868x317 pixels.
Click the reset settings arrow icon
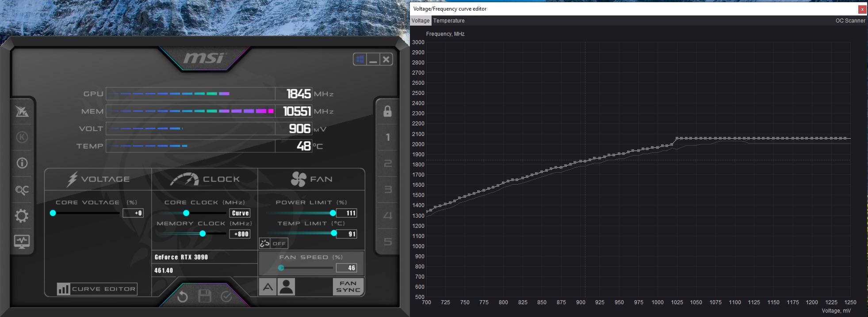coord(182,297)
